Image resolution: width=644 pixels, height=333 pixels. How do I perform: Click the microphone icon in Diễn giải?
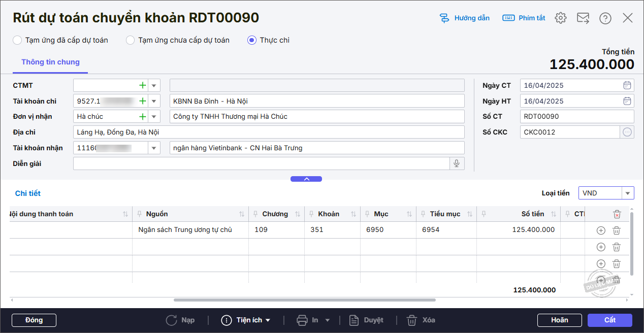(x=457, y=163)
